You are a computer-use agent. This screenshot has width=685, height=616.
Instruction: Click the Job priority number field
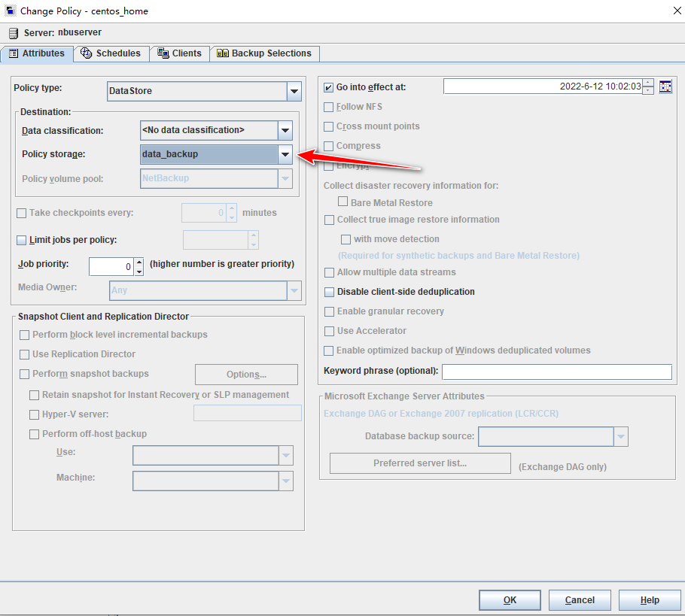click(112, 267)
